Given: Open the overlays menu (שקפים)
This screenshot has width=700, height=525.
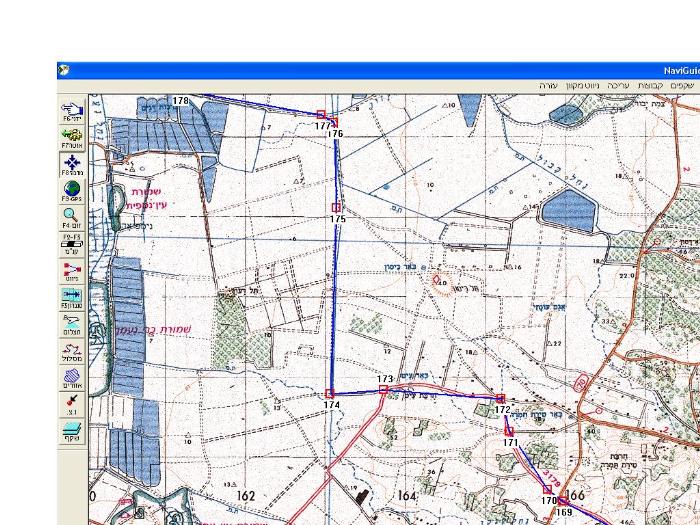Looking at the screenshot, I should [x=682, y=86].
